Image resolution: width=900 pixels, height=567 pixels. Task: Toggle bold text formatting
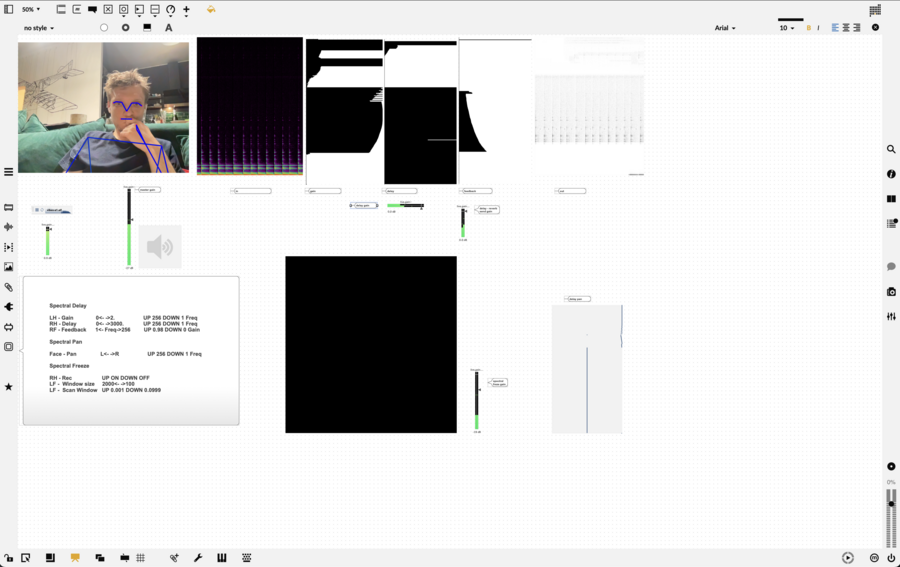coord(809,28)
